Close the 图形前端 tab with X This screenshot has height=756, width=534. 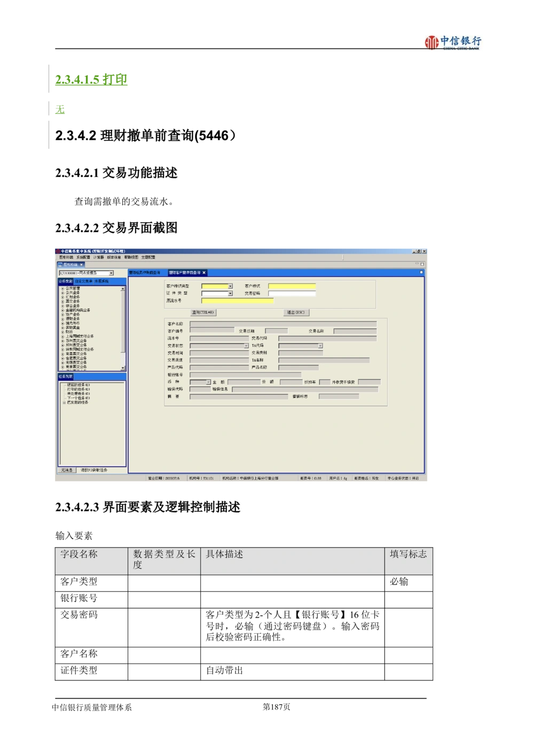pyautogui.click(x=82, y=264)
